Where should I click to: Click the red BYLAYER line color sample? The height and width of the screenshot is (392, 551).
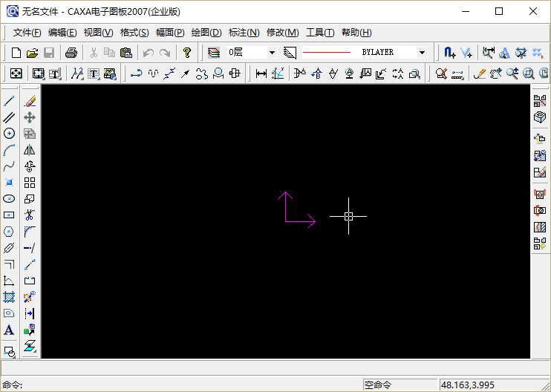pos(327,53)
